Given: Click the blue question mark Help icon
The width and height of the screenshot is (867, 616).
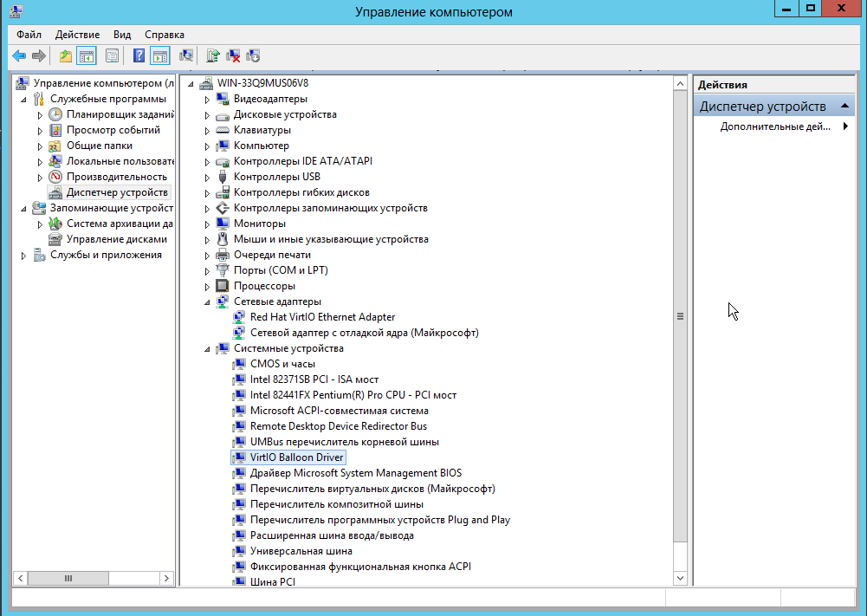Looking at the screenshot, I should [139, 56].
